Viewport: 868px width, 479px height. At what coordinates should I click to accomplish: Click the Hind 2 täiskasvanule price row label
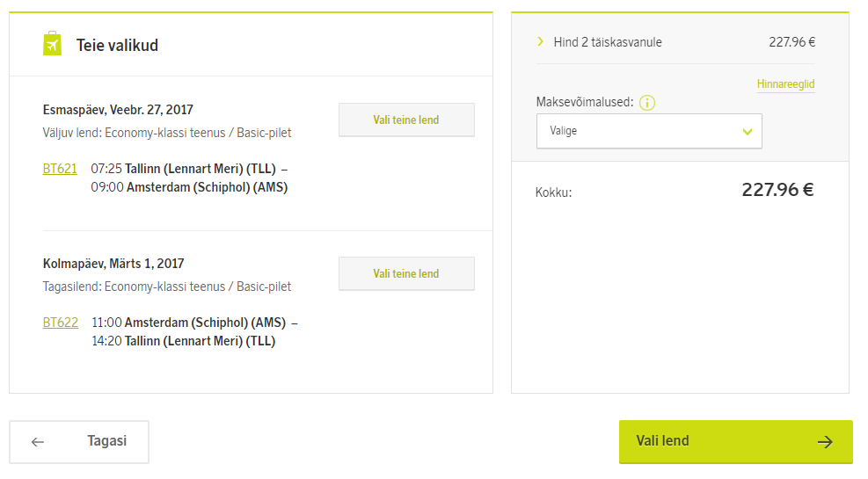tap(608, 42)
